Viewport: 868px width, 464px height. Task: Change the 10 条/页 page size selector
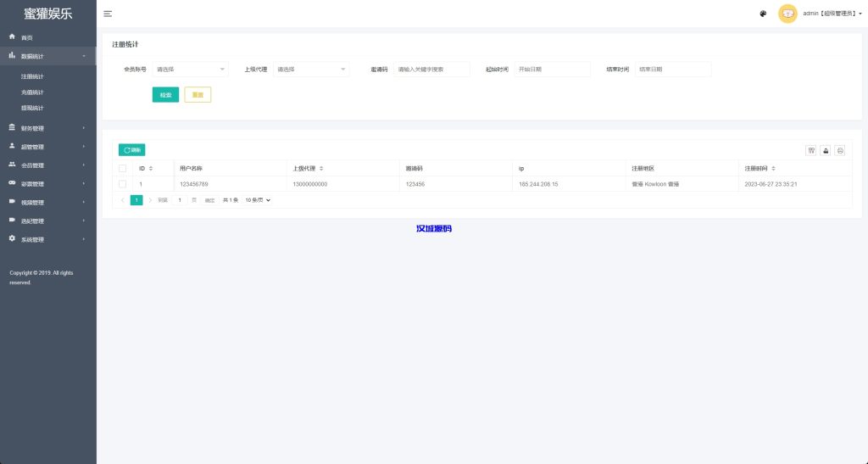(258, 200)
